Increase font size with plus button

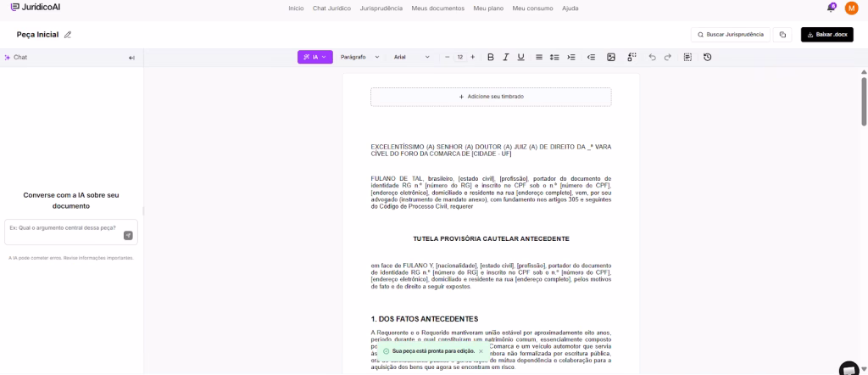[x=472, y=57]
